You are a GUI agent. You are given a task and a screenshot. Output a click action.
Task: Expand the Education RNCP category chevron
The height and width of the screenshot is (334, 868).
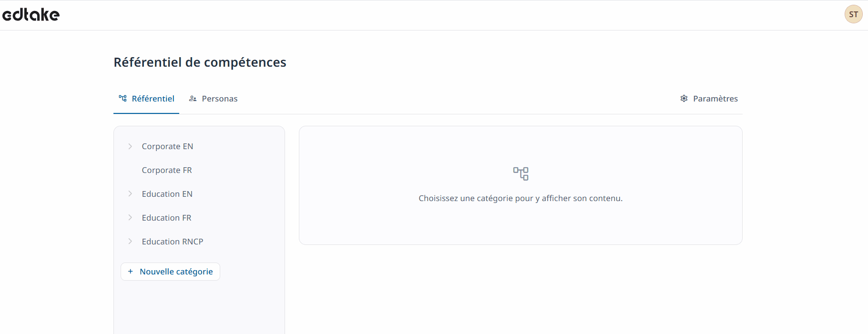[x=130, y=242]
